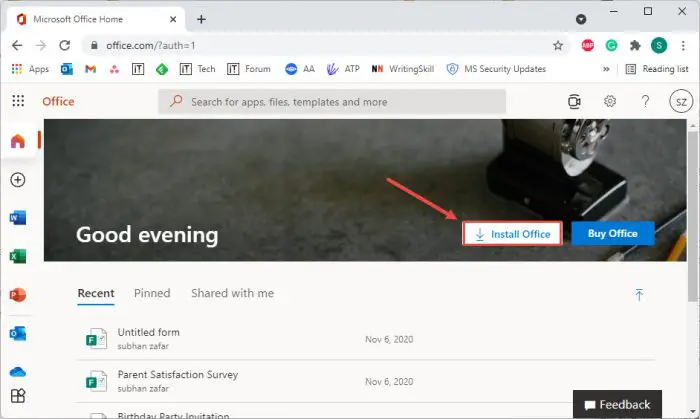The height and width of the screenshot is (419, 700).
Task: Open the SZ account profile
Action: point(681,102)
